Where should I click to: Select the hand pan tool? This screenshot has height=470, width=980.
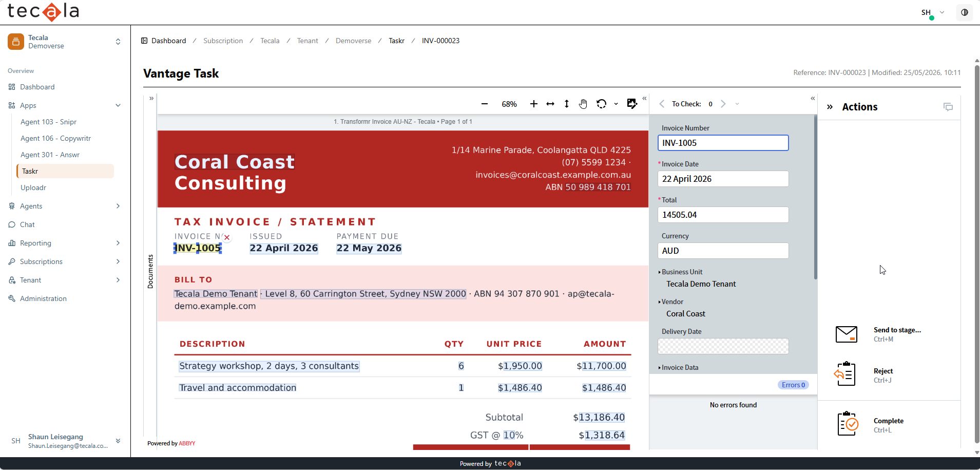583,104
